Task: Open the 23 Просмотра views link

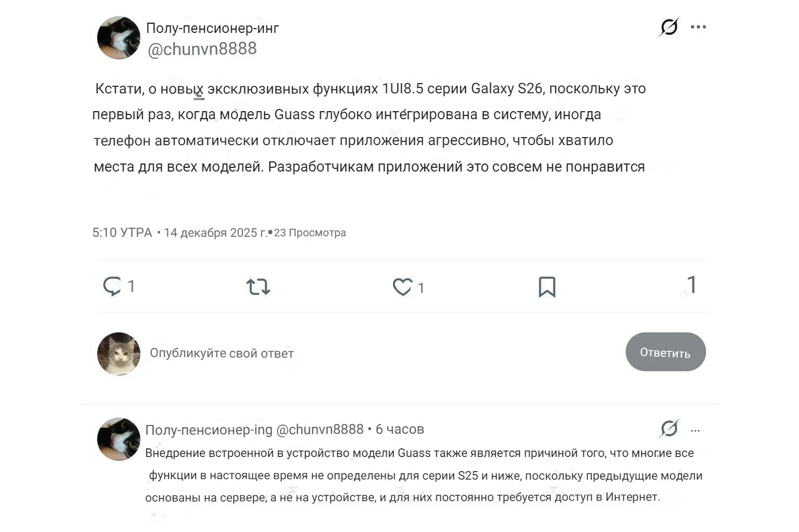Action: tap(310, 233)
